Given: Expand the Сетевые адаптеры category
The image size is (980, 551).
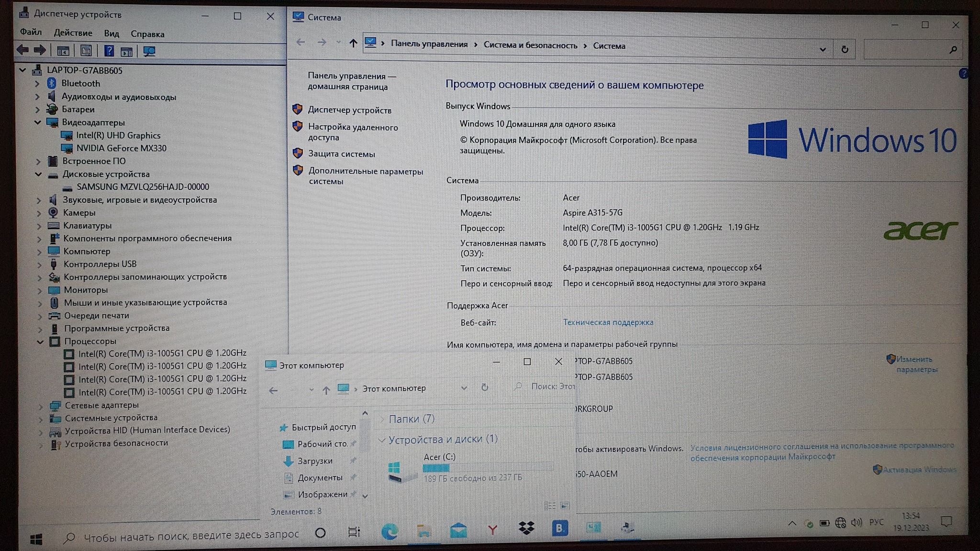Looking at the screenshot, I should point(41,406).
